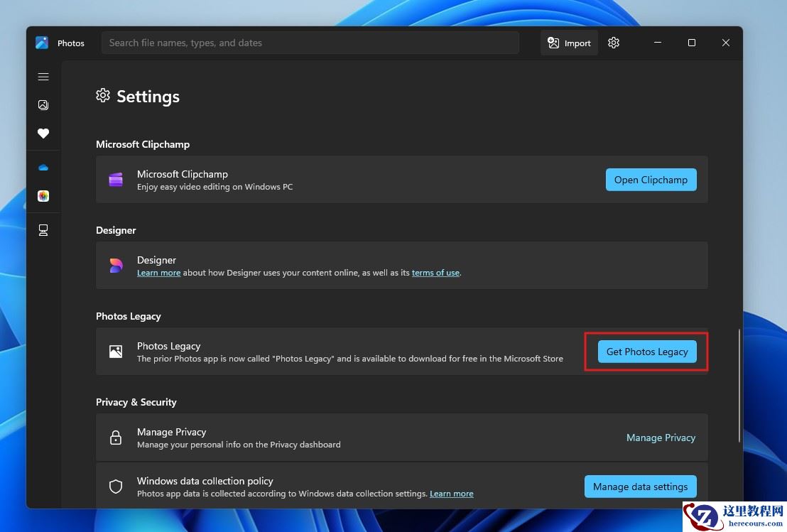Screen dimensions: 787x532
Task: Select This PC icon in sidebar
Action: coord(43,230)
